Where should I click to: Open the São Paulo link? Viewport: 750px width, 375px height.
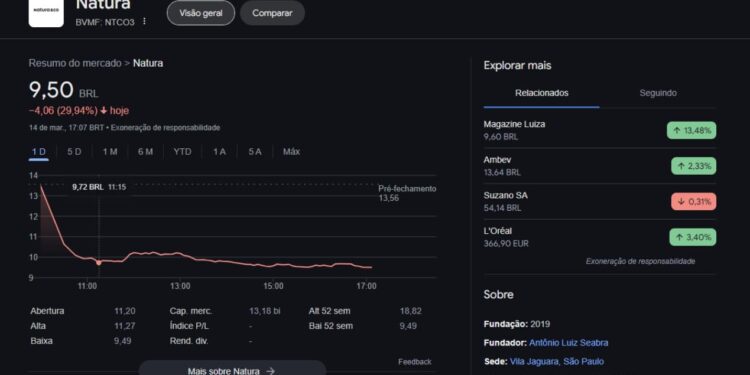(x=584, y=362)
